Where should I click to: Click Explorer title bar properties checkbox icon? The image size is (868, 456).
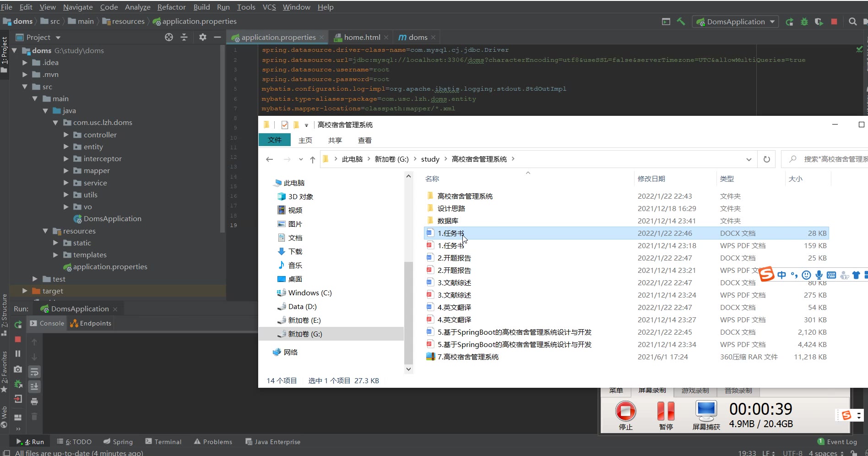285,125
